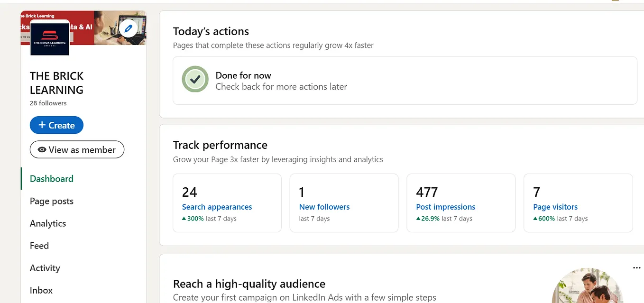
Task: Open the overflow menu on the audience card
Action: (637, 267)
